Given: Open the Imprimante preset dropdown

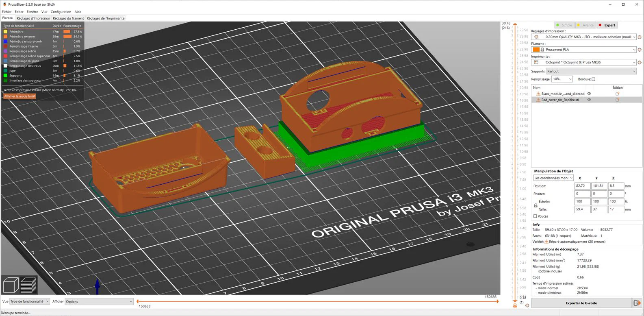Looking at the screenshot, I should coord(584,62).
